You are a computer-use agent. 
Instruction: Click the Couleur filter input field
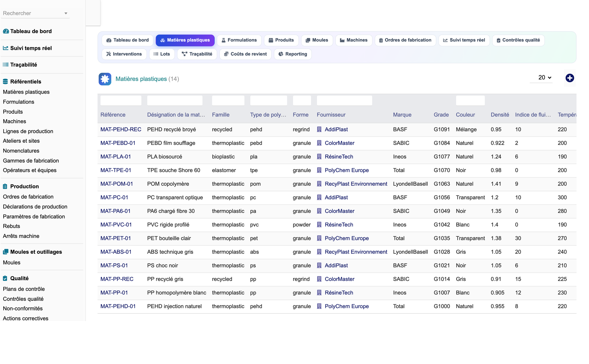(x=470, y=101)
